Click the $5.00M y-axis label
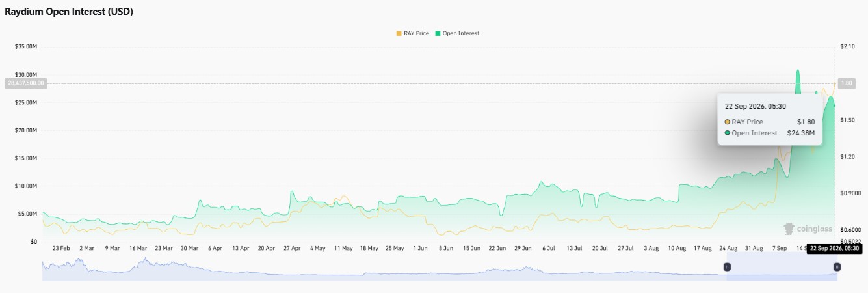The height and width of the screenshot is (293, 868). pyautogui.click(x=27, y=214)
